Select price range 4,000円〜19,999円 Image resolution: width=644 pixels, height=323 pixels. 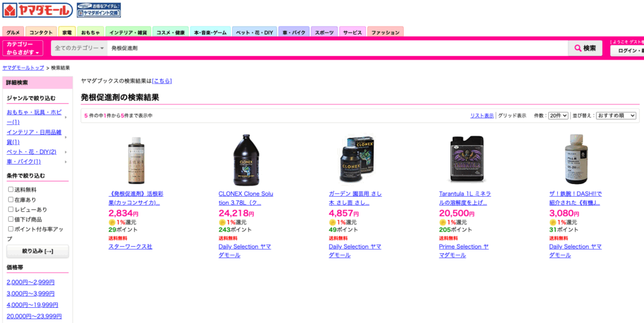[32, 305]
